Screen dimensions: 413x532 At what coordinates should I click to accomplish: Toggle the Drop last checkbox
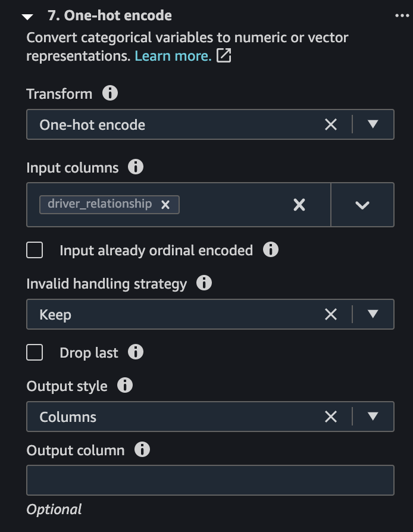pos(35,352)
